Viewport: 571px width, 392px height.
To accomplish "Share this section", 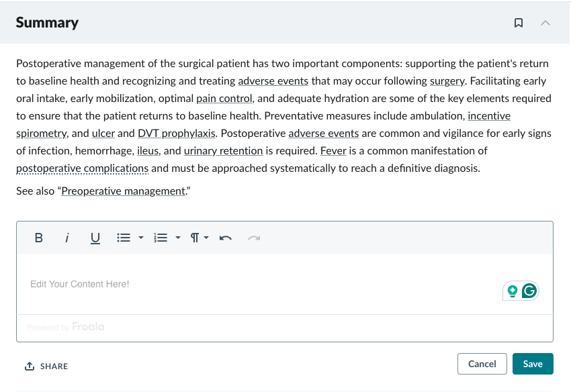I will tap(46, 366).
